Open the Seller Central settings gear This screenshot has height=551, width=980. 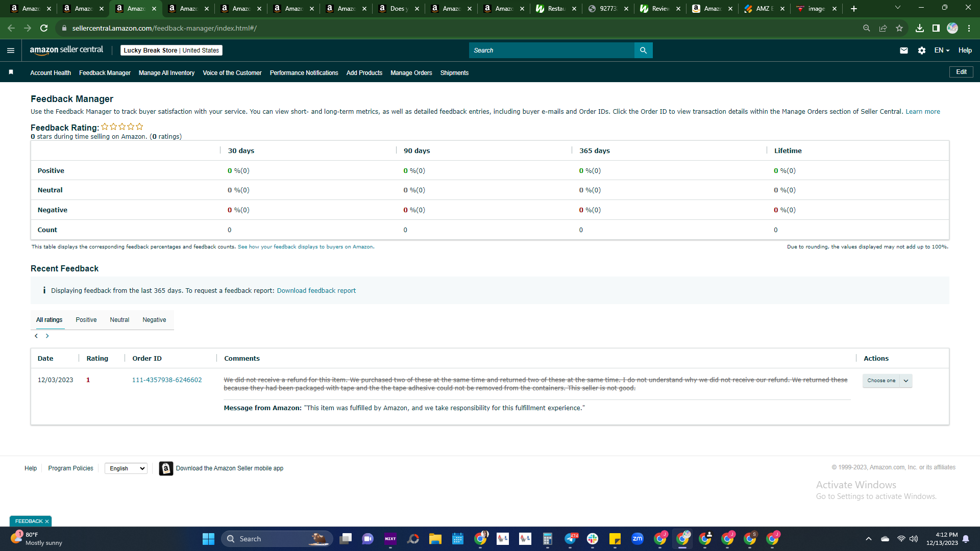coord(921,51)
